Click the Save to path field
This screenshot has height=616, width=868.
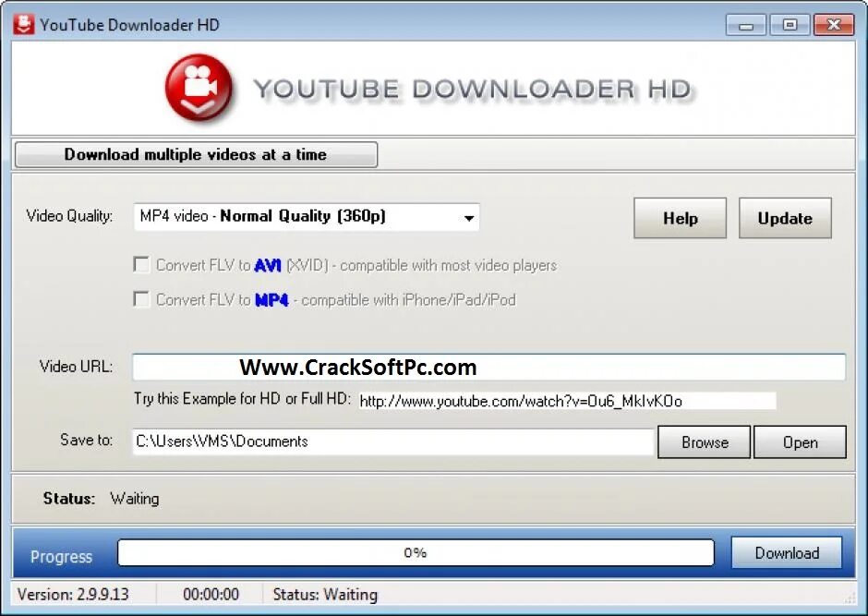pyautogui.click(x=393, y=441)
